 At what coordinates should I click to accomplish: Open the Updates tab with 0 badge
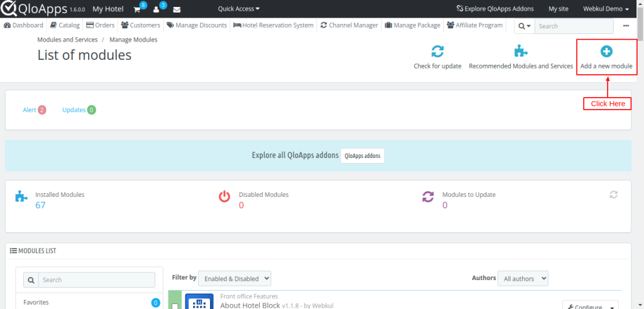pyautogui.click(x=79, y=110)
